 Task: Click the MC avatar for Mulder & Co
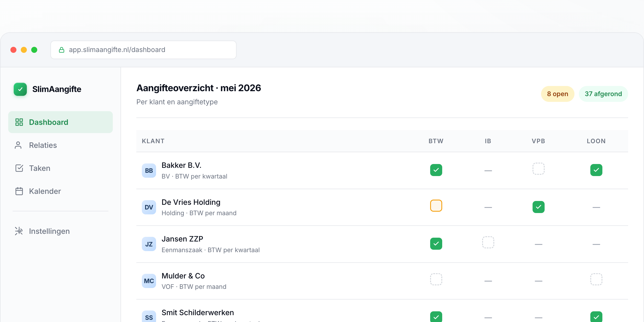(149, 281)
